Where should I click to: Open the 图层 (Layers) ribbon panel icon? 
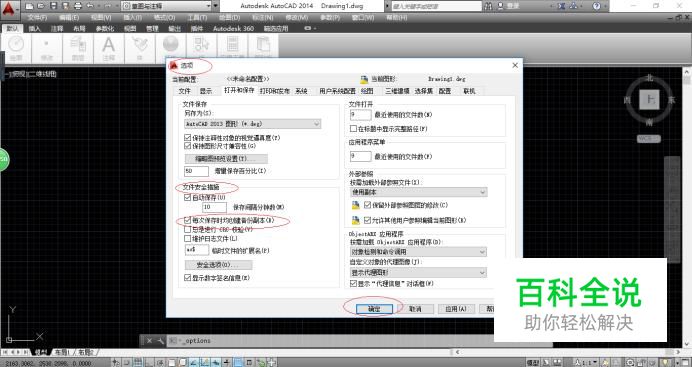click(x=78, y=45)
